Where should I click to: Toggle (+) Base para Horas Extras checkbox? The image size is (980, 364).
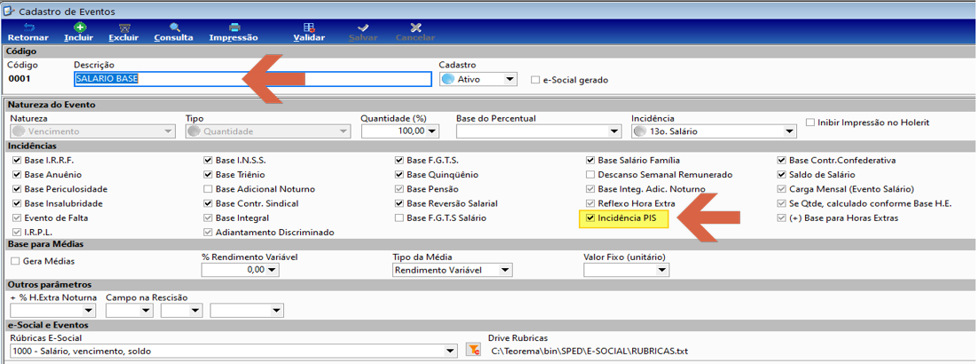pyautogui.click(x=781, y=218)
